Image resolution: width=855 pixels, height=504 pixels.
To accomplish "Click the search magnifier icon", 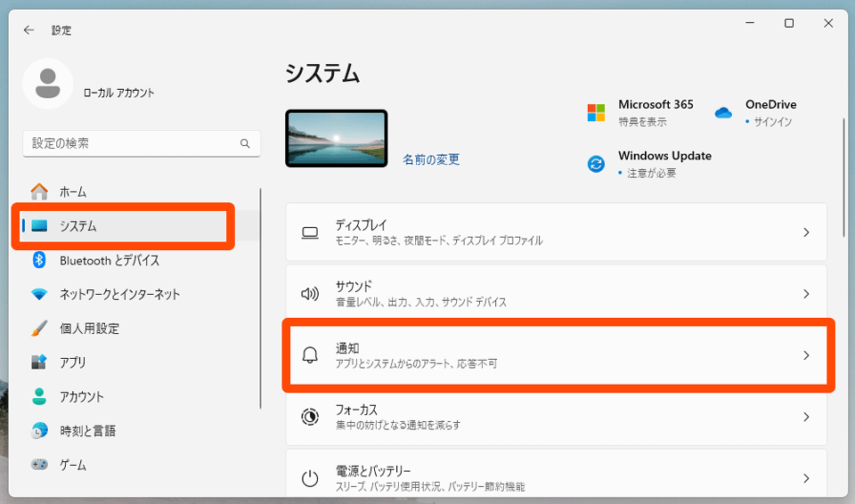I will click(245, 143).
